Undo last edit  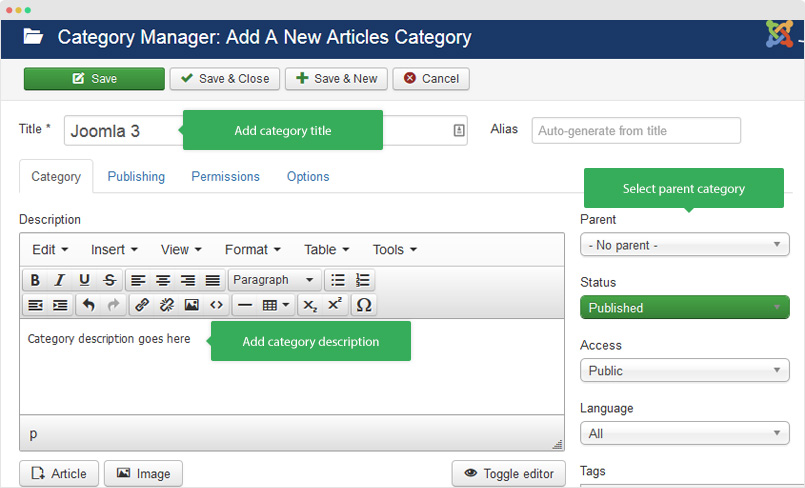(x=88, y=305)
